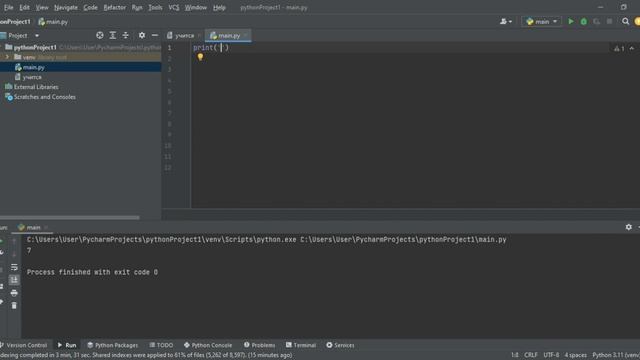Open the Tools menu
Viewport: 640px width, 360px height.
[155, 7]
